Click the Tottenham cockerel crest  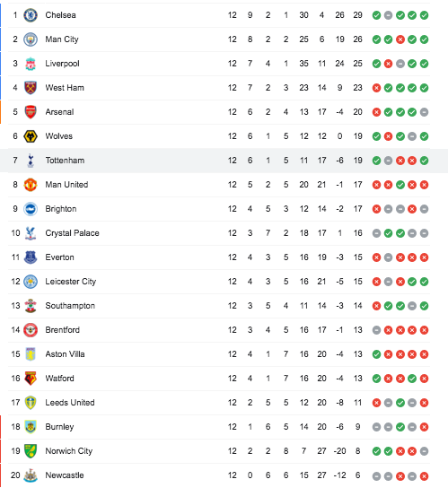31,161
